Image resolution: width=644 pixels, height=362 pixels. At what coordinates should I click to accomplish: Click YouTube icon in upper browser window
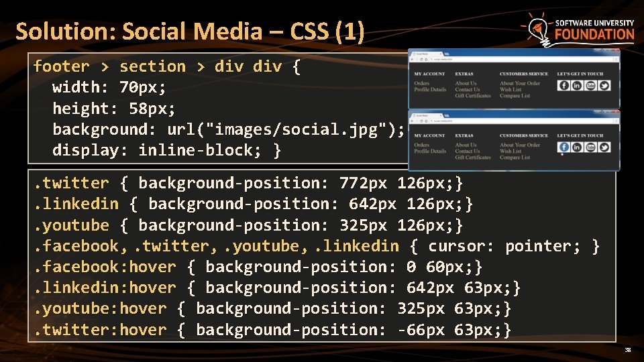pos(590,85)
